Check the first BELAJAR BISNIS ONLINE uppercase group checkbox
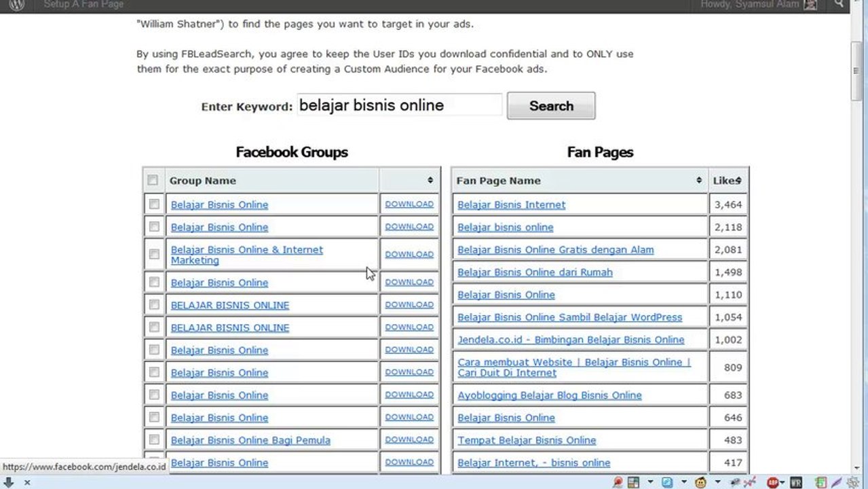Screen dimensions: 868x489 pyautogui.click(x=154, y=304)
